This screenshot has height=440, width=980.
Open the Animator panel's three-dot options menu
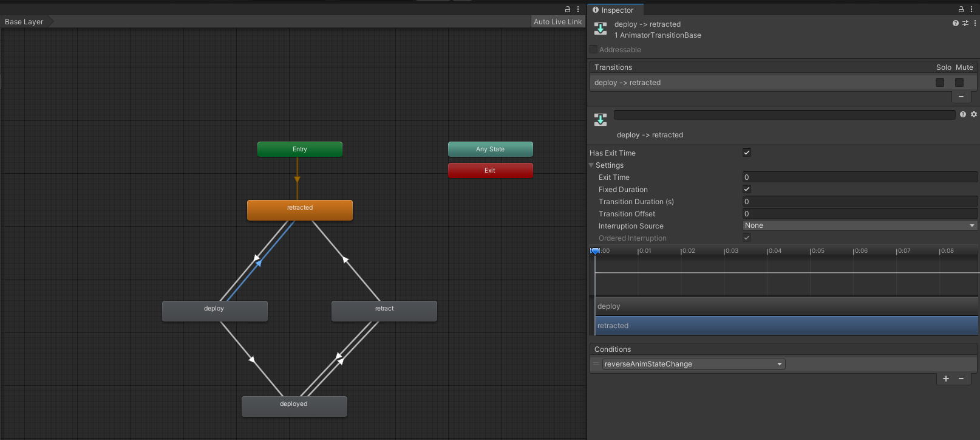point(578,9)
